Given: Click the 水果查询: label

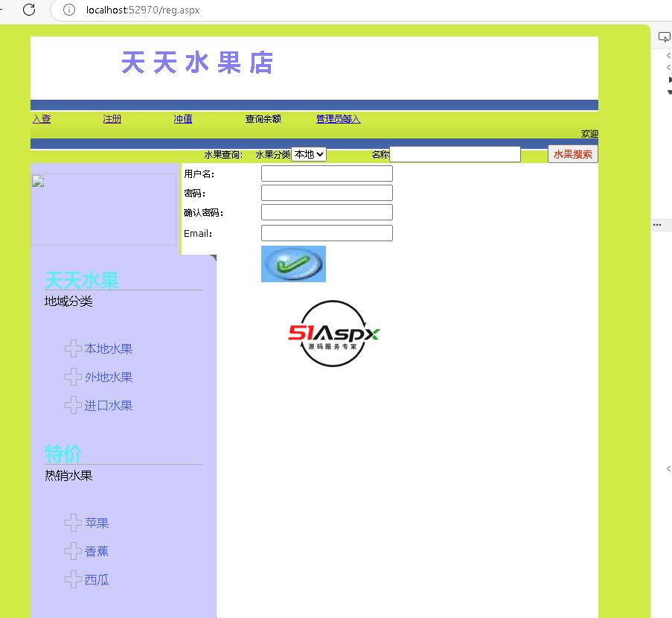Looking at the screenshot, I should pos(224,154).
